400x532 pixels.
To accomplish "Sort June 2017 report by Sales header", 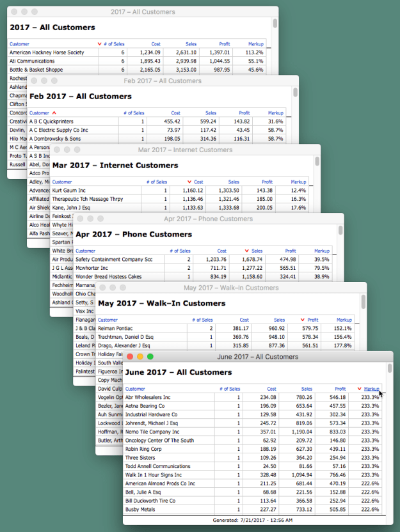I will point(307,389).
